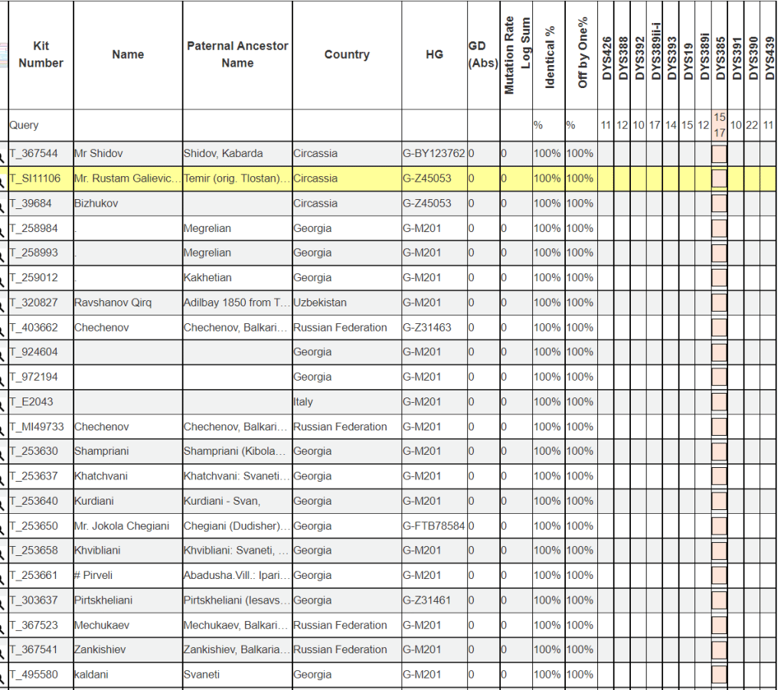Select magnifier icon beside T_320827 Ravshanov Qirq
The image size is (784, 690).
point(3,303)
